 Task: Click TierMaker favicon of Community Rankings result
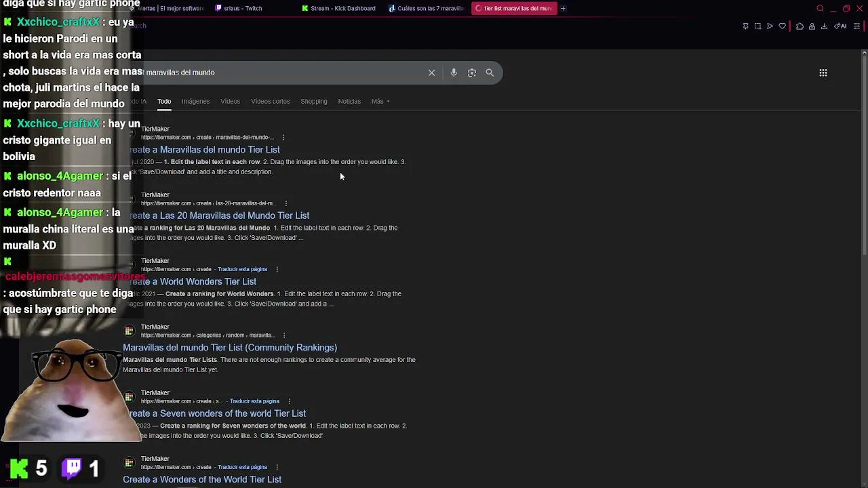[129, 331]
